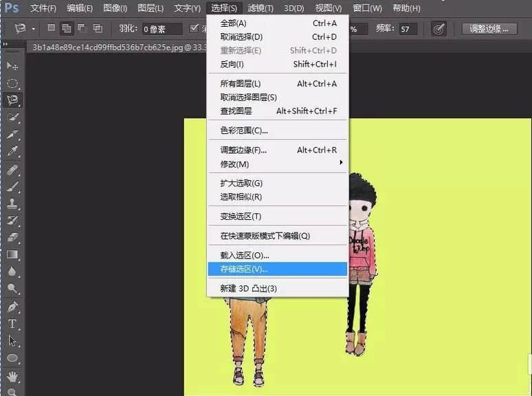Image resolution: width=532 pixels, height=396 pixels.
Task: Open the 3D(D) menu
Action: [293, 8]
